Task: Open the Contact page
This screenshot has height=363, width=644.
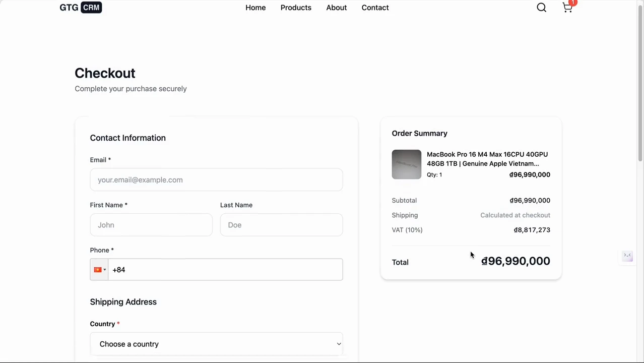Action: coord(375,8)
